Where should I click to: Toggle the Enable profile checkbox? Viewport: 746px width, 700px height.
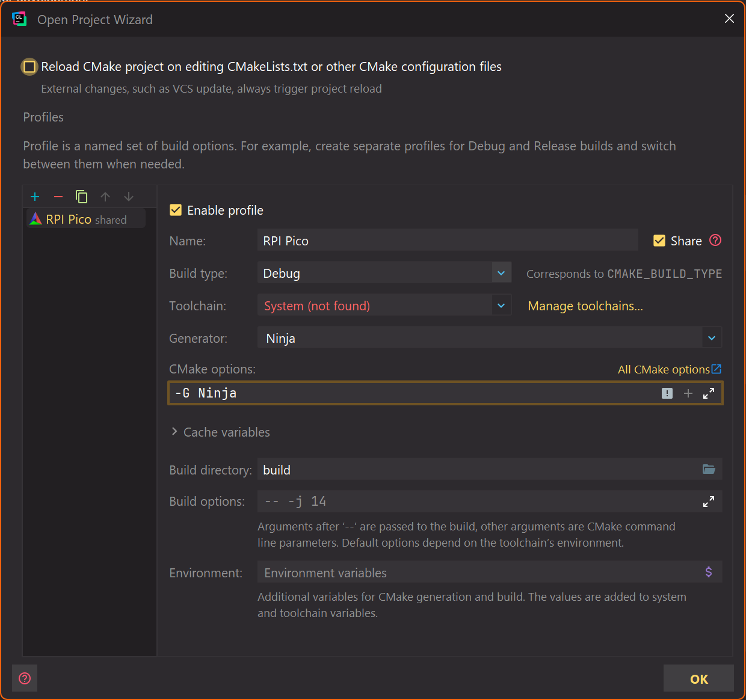click(x=176, y=210)
